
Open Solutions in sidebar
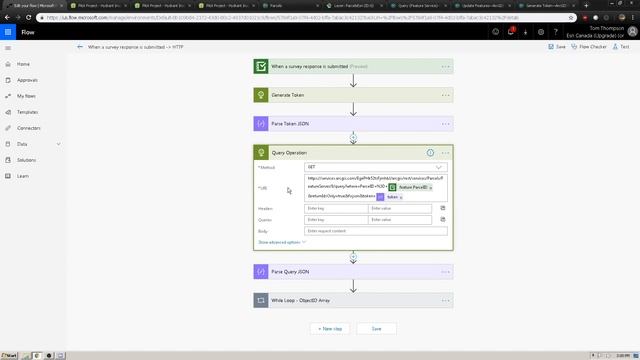[x=27, y=160]
